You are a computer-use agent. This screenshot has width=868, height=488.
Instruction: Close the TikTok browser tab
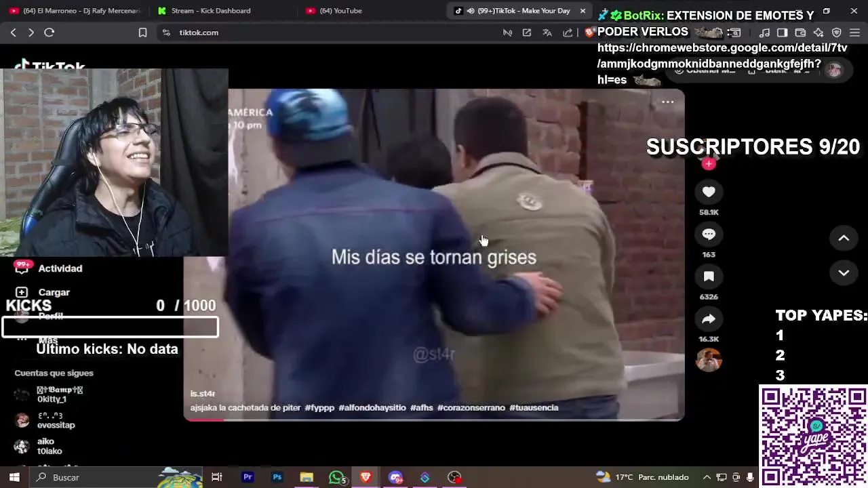tap(583, 11)
